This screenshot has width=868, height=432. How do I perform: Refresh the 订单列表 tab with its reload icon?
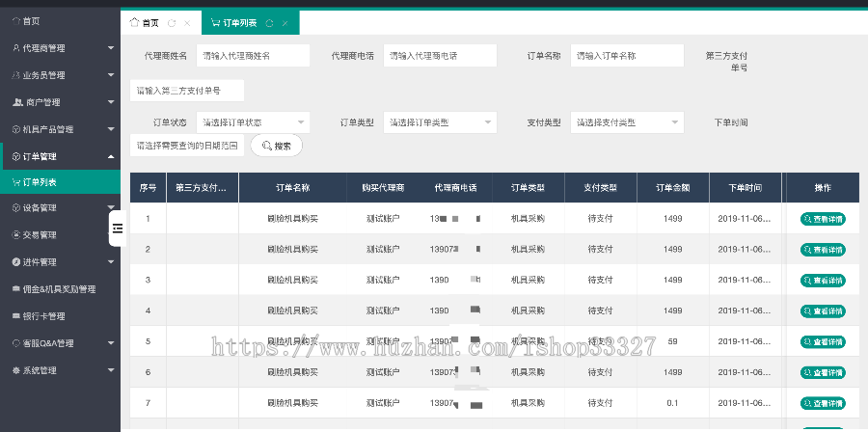270,23
